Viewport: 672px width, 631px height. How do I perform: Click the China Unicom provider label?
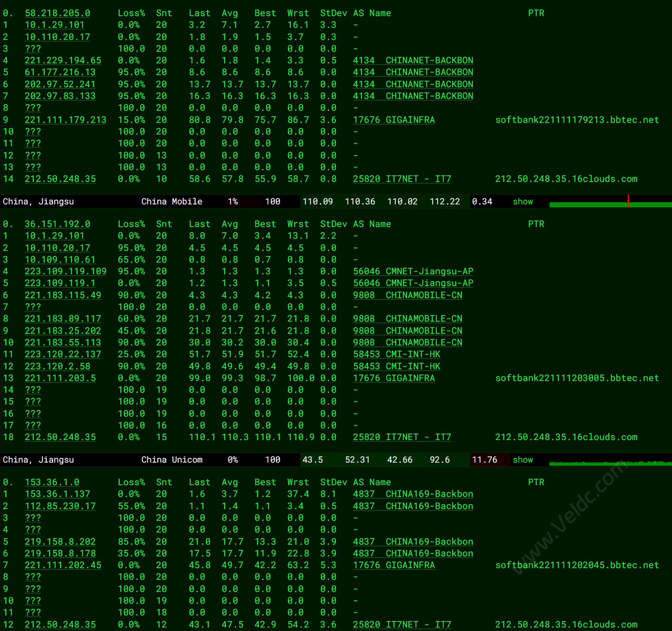coord(172,460)
